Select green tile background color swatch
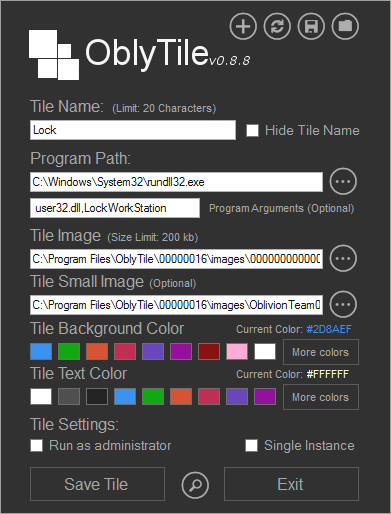This screenshot has height=514, width=391. coord(69,352)
